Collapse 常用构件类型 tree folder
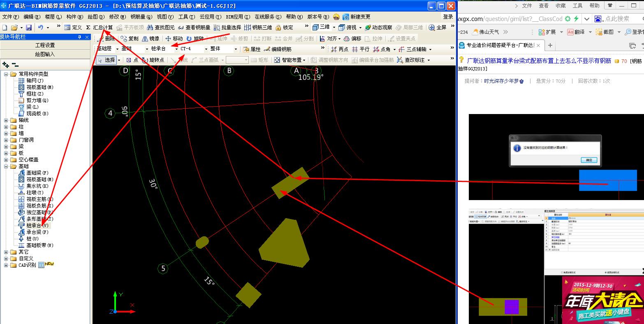 [x=6, y=74]
